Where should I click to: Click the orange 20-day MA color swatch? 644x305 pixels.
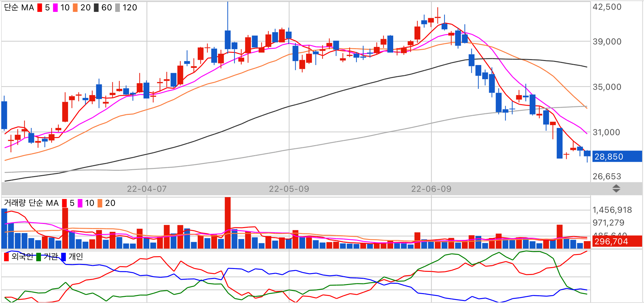tap(75, 8)
